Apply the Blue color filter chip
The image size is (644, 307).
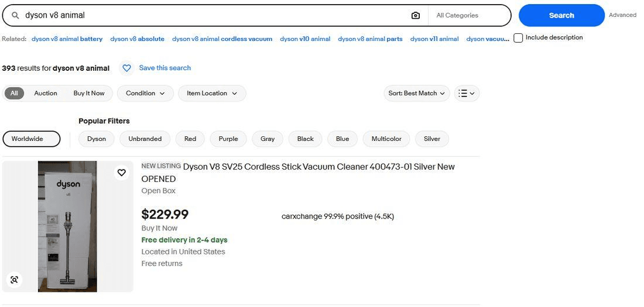pyautogui.click(x=342, y=139)
